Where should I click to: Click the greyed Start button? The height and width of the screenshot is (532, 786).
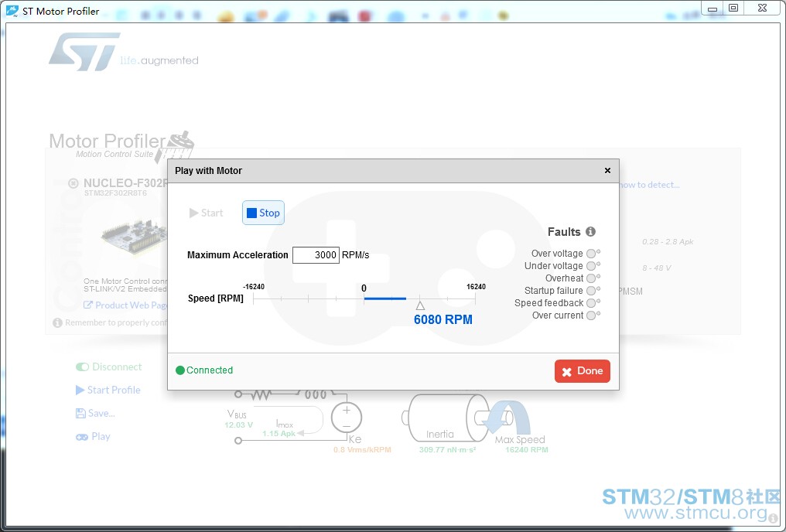click(206, 213)
